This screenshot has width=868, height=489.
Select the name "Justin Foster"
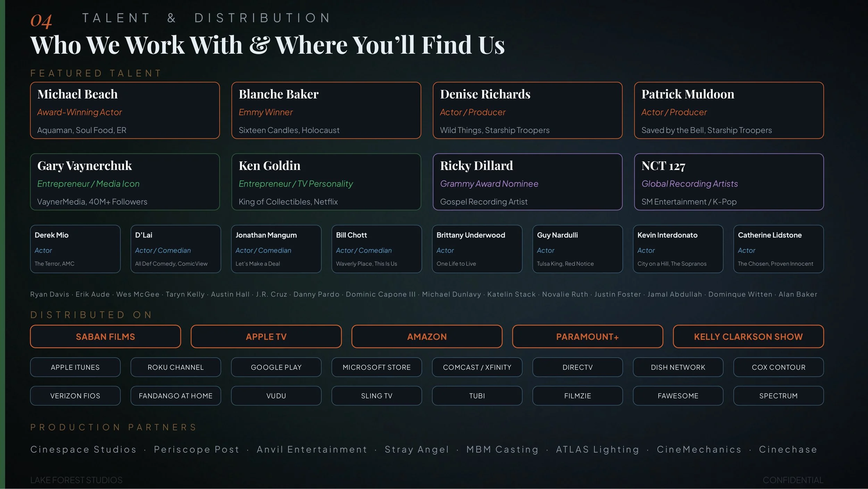pyautogui.click(x=618, y=294)
